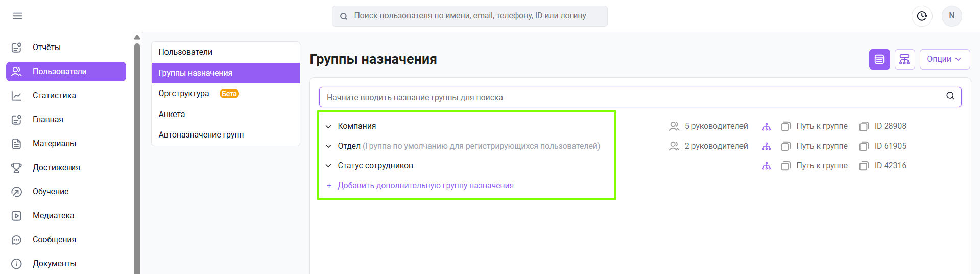980x274 pixels.
Task: Switch to list view icon
Action: click(x=879, y=59)
